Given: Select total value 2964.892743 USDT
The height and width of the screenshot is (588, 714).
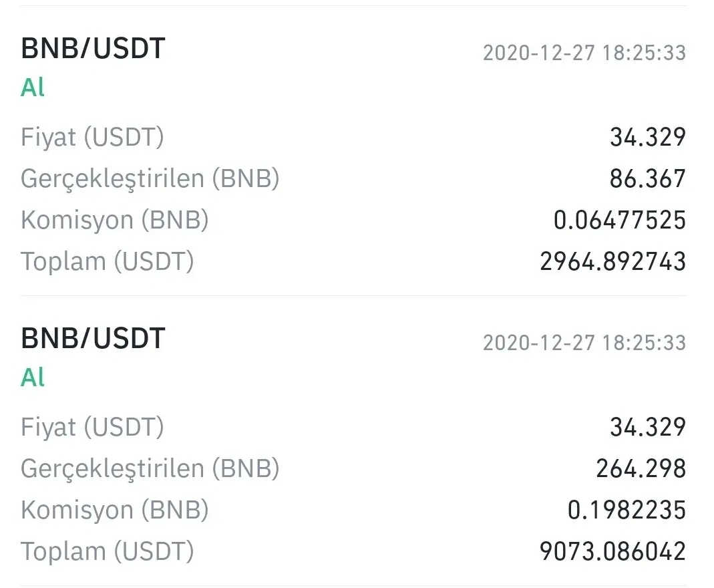Looking at the screenshot, I should click(613, 261).
